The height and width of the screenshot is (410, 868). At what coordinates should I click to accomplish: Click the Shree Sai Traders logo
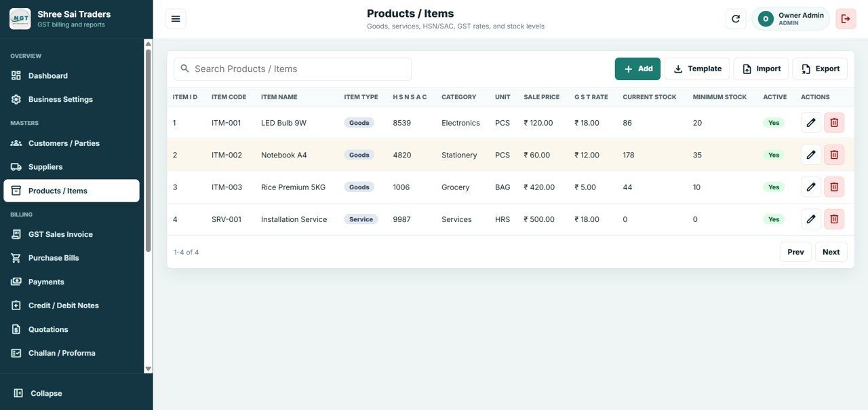(20, 19)
